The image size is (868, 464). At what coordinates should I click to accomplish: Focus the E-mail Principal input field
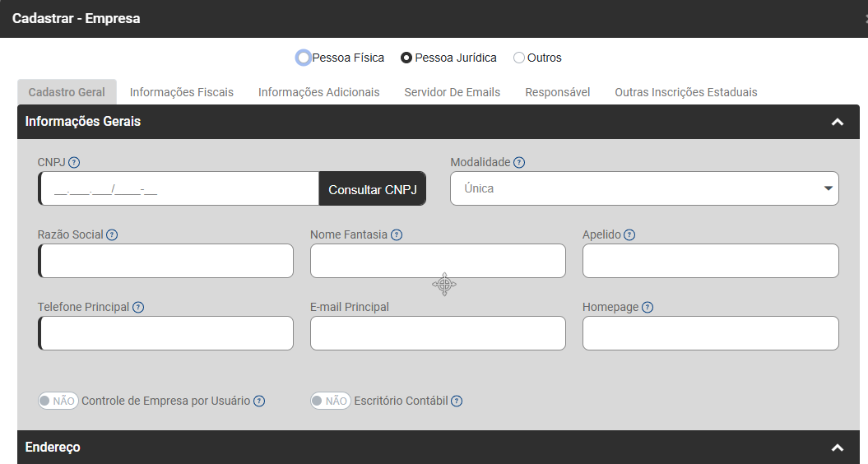[438, 333]
